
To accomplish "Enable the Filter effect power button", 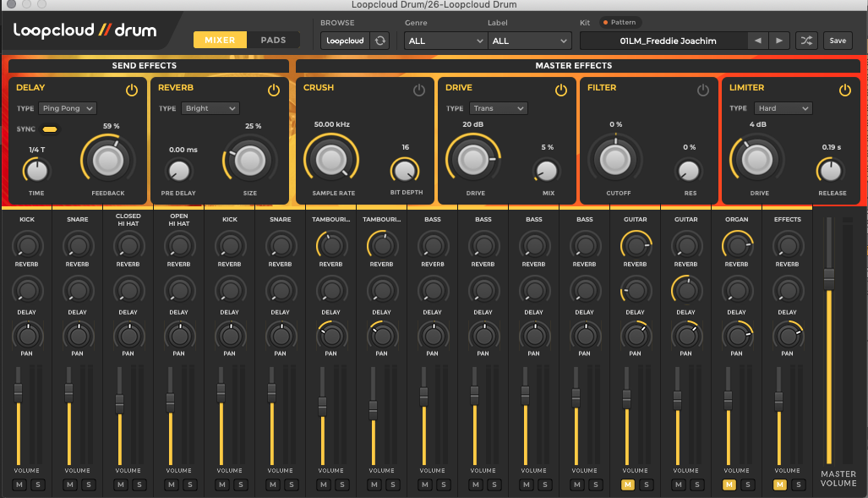I will (703, 90).
